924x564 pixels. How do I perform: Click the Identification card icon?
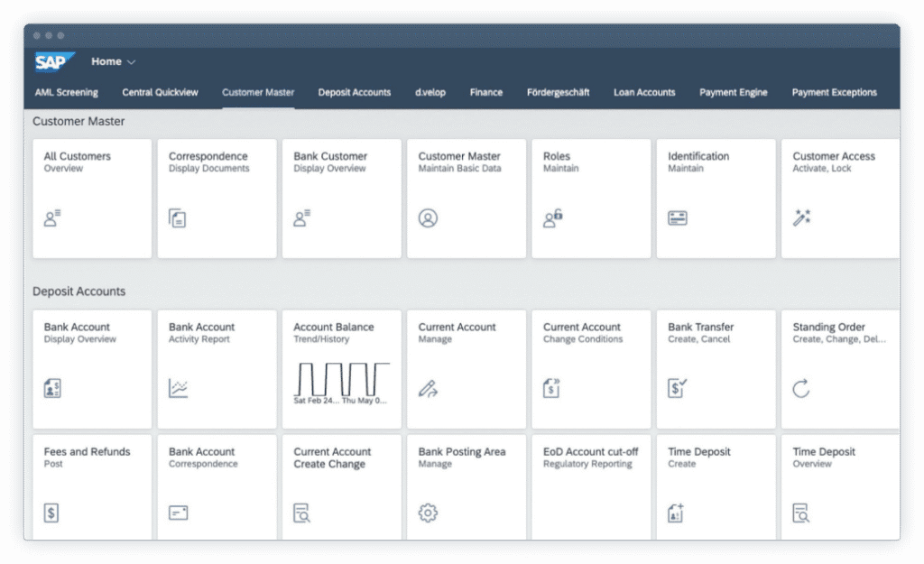click(x=677, y=217)
